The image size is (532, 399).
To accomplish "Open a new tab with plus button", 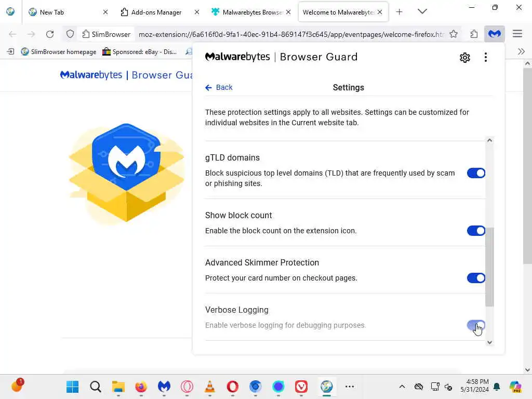I will pyautogui.click(x=400, y=12).
